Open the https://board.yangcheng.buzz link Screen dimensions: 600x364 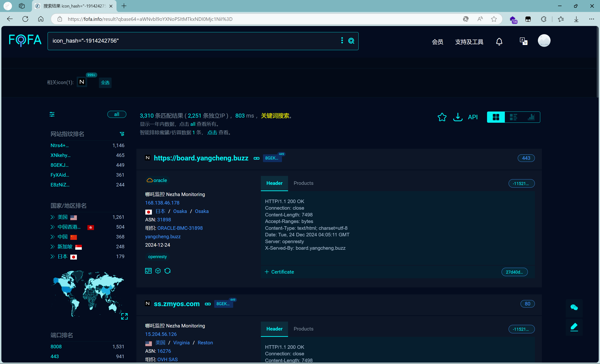pos(201,158)
